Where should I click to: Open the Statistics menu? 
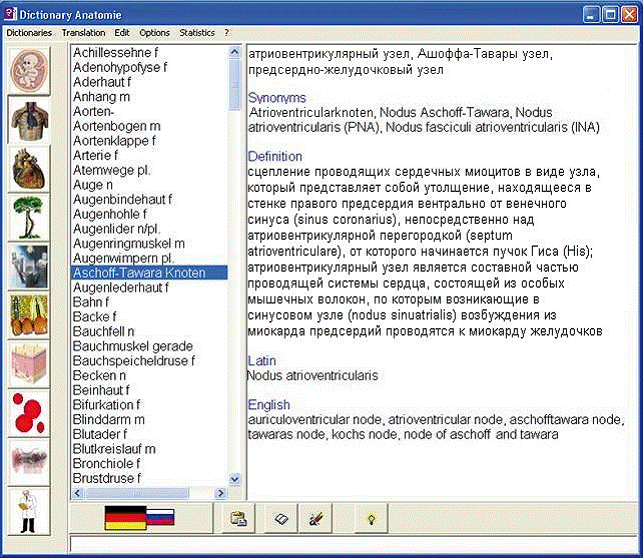click(197, 33)
